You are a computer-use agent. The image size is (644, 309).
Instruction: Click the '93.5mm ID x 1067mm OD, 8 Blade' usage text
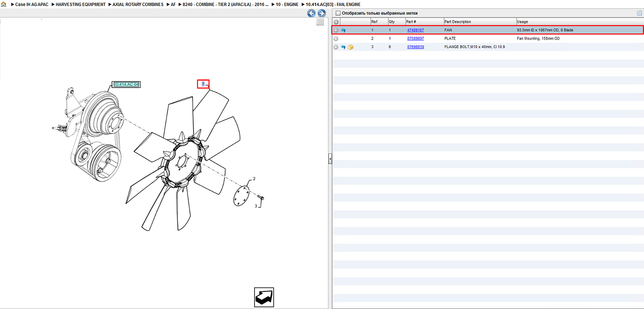[x=545, y=30]
